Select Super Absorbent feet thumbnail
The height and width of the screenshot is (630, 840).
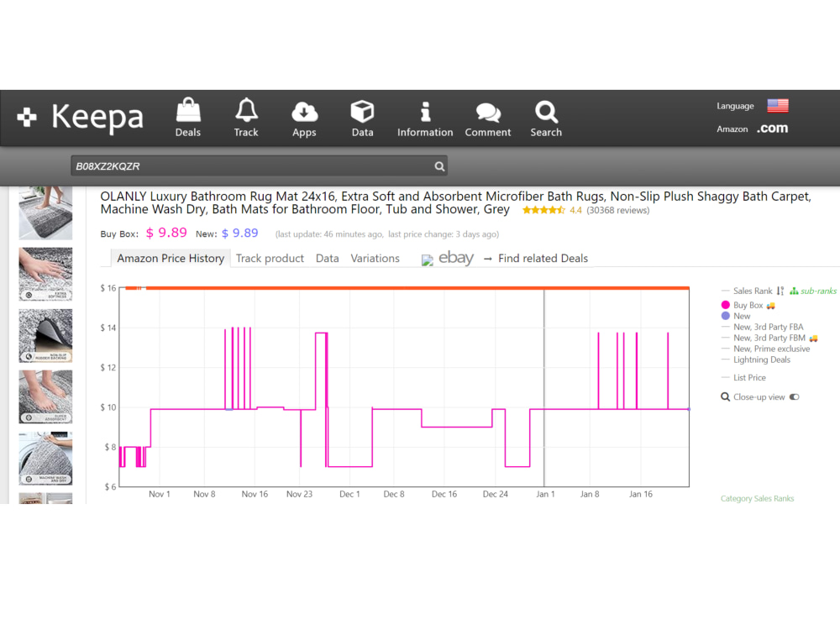pyautogui.click(x=45, y=396)
